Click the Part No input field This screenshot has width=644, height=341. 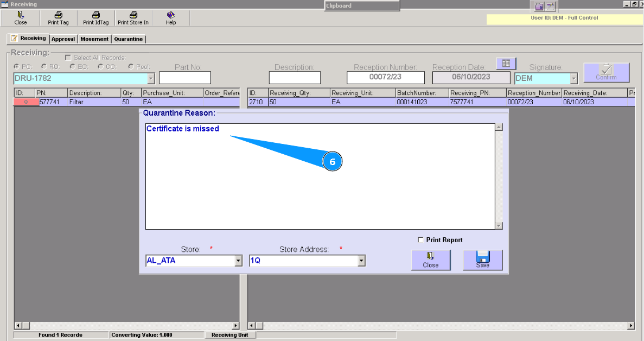(185, 78)
